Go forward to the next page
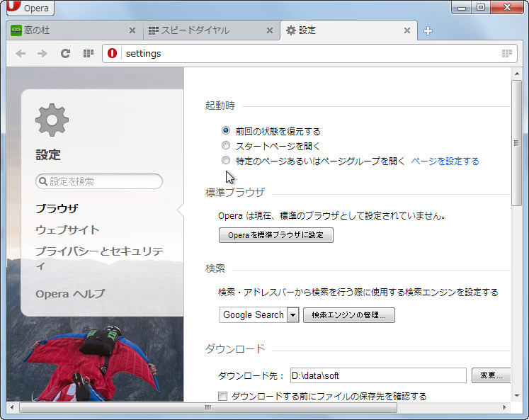This screenshot has height=420, width=529. (x=42, y=53)
